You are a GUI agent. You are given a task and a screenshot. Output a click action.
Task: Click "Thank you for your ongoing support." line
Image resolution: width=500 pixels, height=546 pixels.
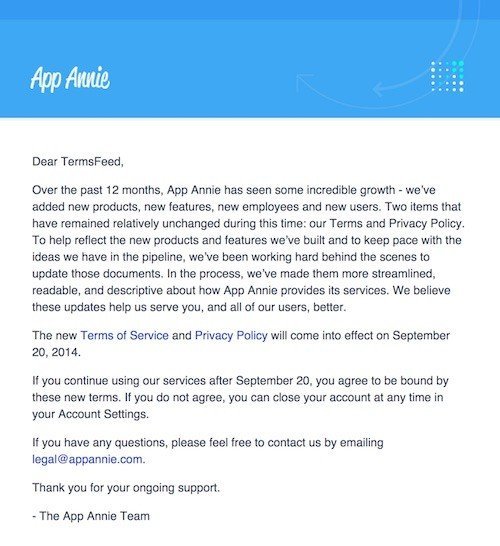tap(126, 488)
